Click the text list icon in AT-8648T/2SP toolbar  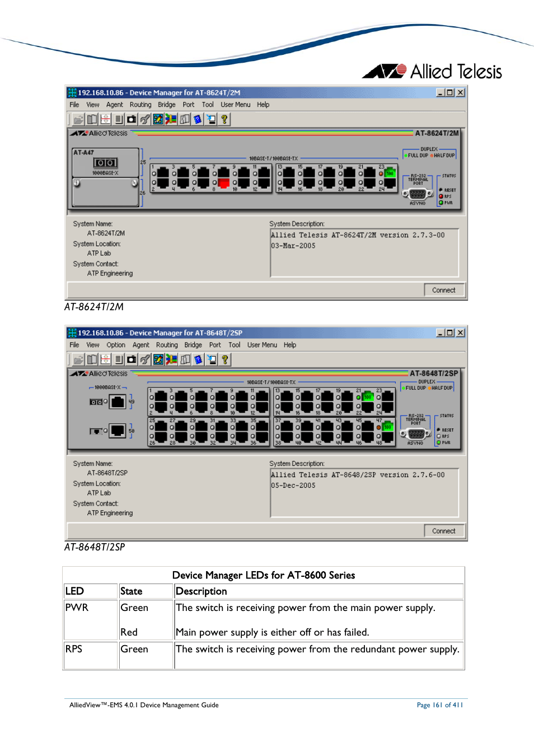119,360
